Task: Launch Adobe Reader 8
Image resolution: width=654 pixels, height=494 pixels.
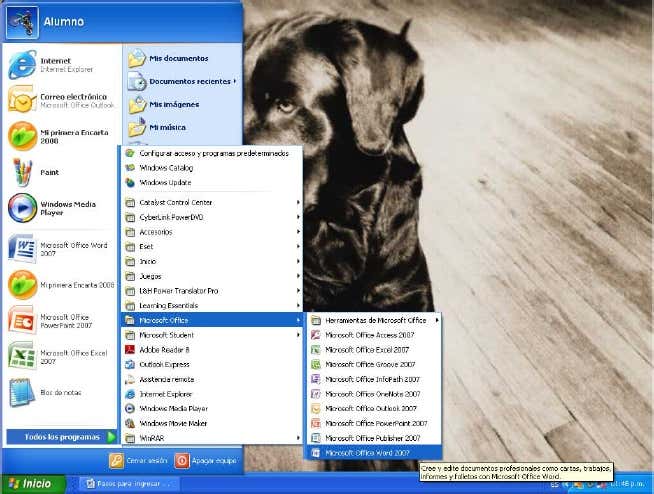Action: [x=211, y=350]
